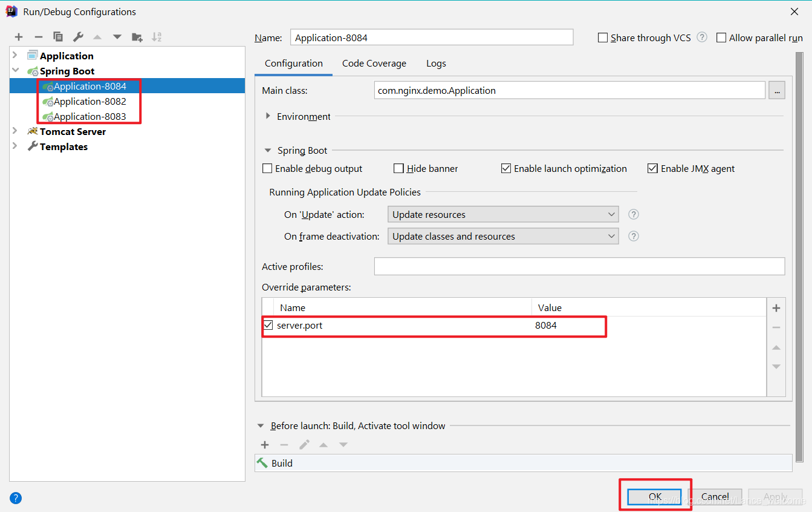
Task: Move override parameter down arrow
Action: pyautogui.click(x=776, y=367)
